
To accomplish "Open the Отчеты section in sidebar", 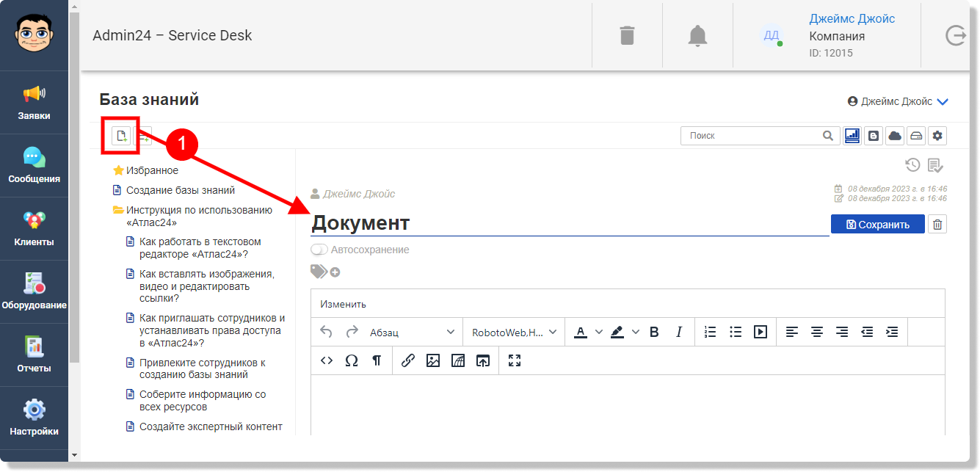I will (x=35, y=355).
